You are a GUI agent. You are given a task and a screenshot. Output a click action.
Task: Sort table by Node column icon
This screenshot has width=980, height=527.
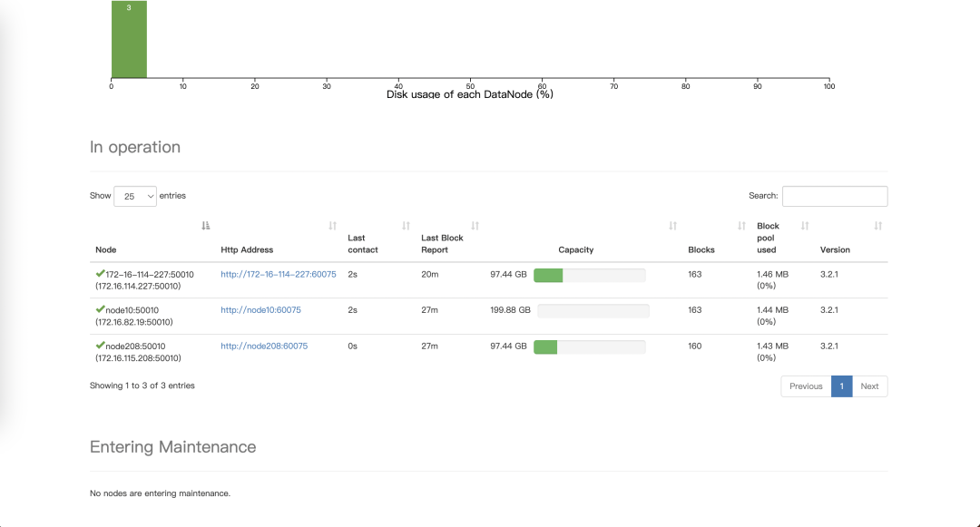[206, 226]
